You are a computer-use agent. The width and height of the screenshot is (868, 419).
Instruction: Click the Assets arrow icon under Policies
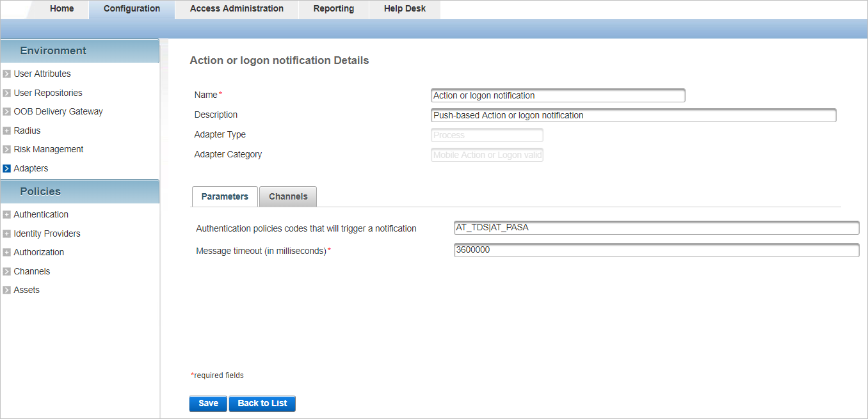point(7,290)
